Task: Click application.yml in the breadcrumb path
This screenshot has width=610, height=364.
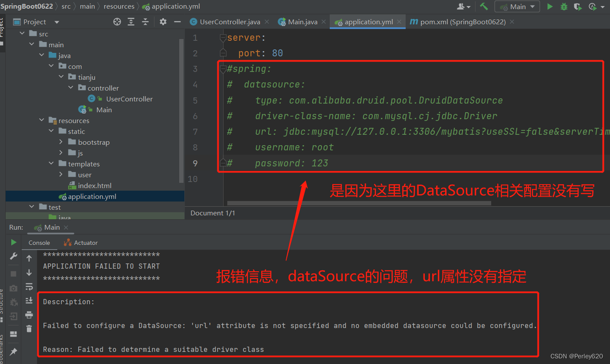Action: pos(171,6)
